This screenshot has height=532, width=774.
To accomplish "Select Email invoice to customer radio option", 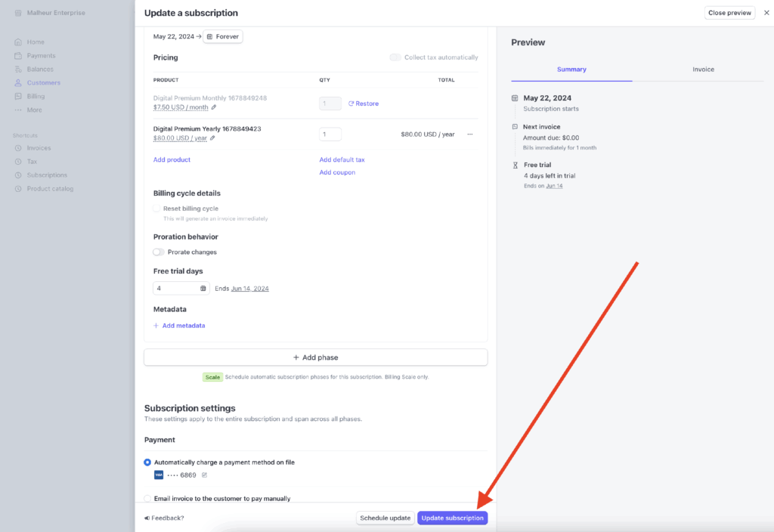I will 147,499.
